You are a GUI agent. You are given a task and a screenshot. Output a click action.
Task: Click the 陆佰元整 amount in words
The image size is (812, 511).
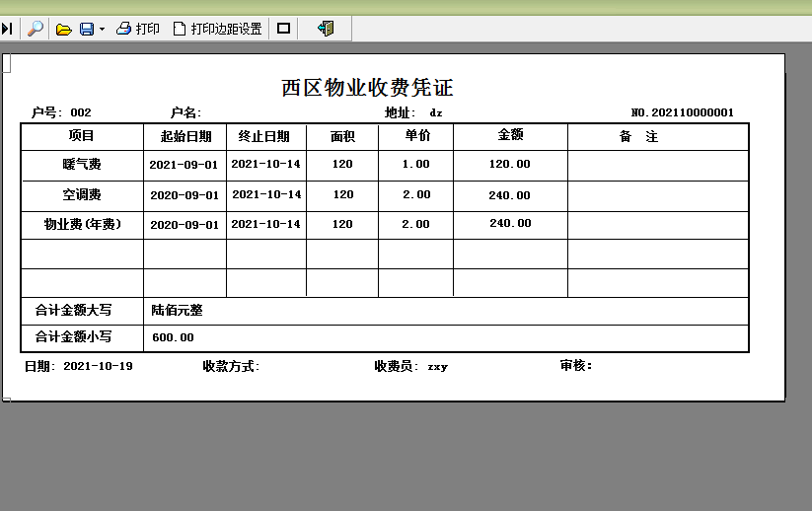point(178,310)
